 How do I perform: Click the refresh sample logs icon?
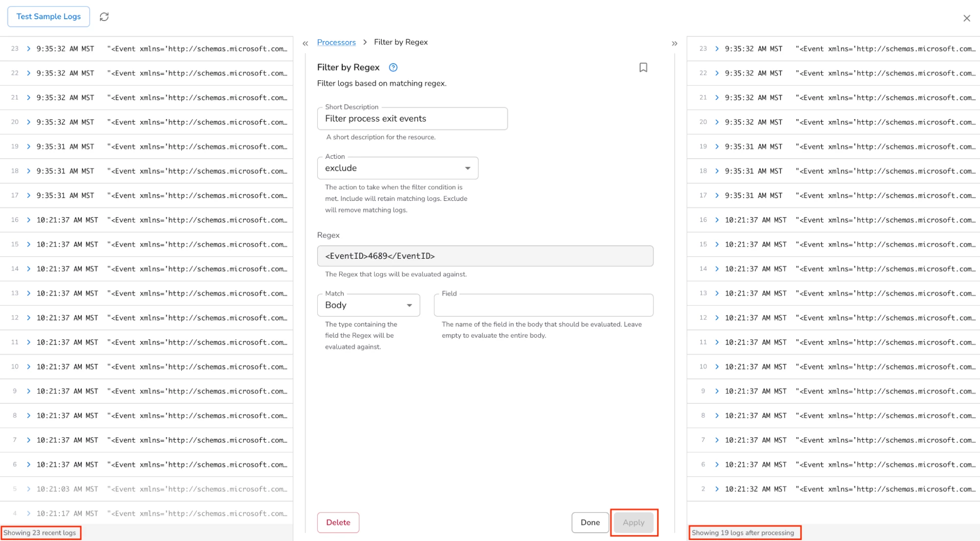(104, 17)
